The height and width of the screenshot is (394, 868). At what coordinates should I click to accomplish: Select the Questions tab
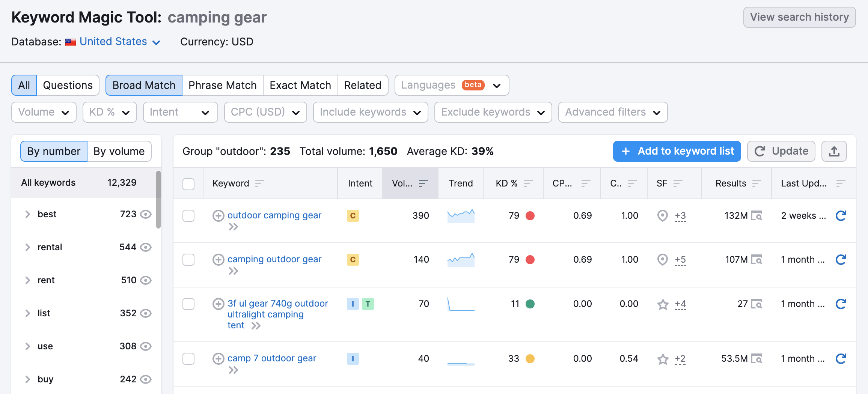click(68, 85)
